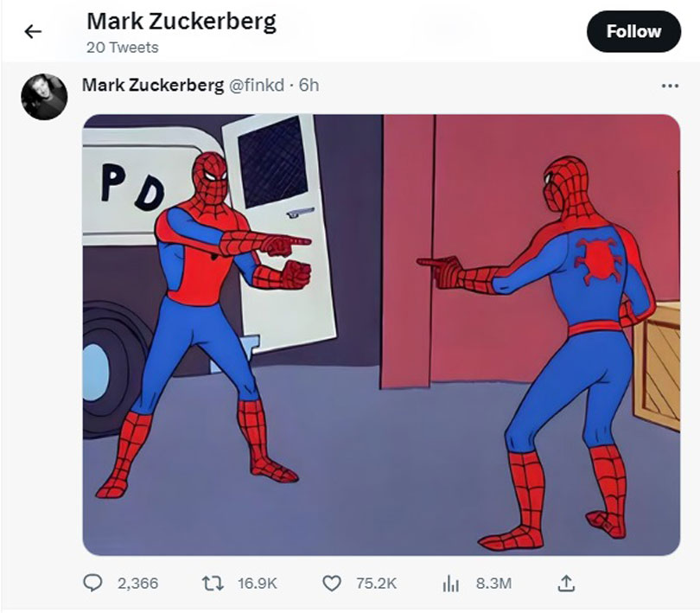The image size is (700, 613).
Task: Open the profile avatar next to the tweet
Action: coord(43,97)
